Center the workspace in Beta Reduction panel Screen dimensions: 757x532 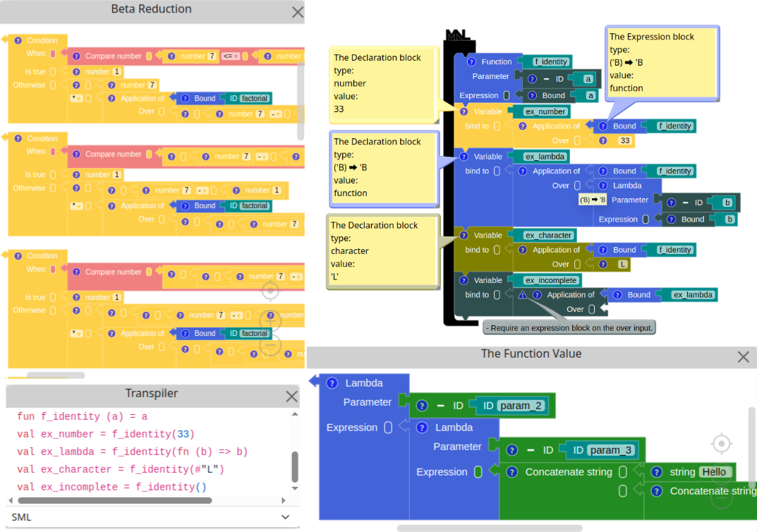point(270,291)
